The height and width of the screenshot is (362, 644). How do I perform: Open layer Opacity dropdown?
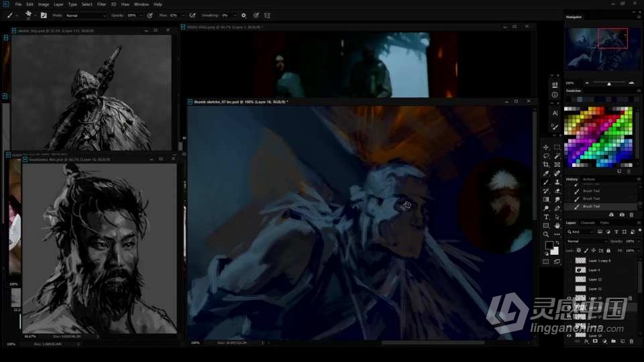pyautogui.click(x=639, y=241)
